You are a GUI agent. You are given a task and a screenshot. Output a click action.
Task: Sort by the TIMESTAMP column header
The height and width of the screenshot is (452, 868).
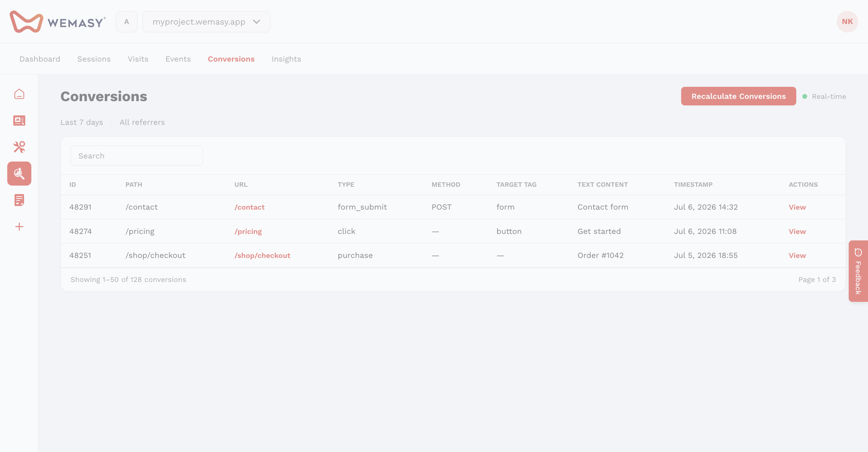click(x=693, y=184)
